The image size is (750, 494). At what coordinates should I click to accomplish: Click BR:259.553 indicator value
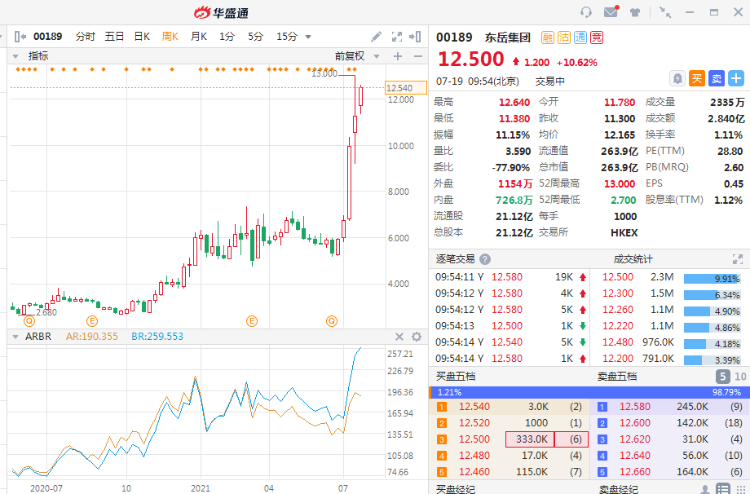157,337
